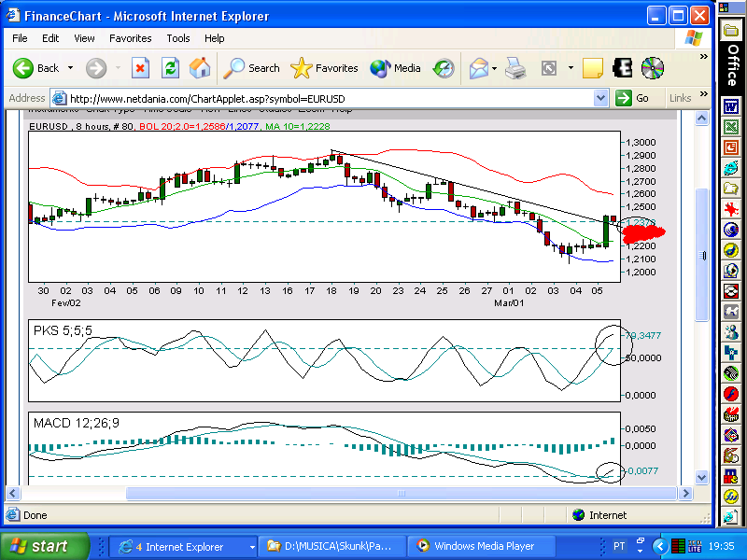This screenshot has height=560, width=747.
Task: Click the green Back arrow button
Action: click(22, 68)
